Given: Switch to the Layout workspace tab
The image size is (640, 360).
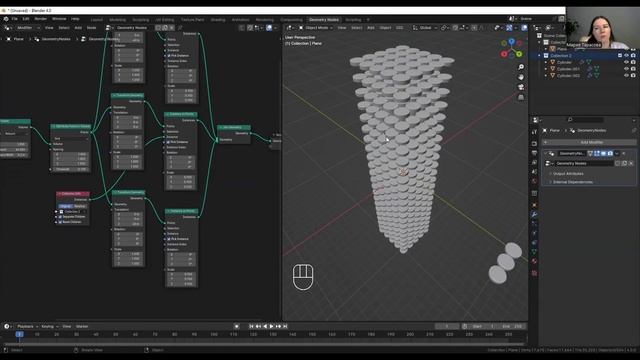Looking at the screenshot, I should pos(97,20).
